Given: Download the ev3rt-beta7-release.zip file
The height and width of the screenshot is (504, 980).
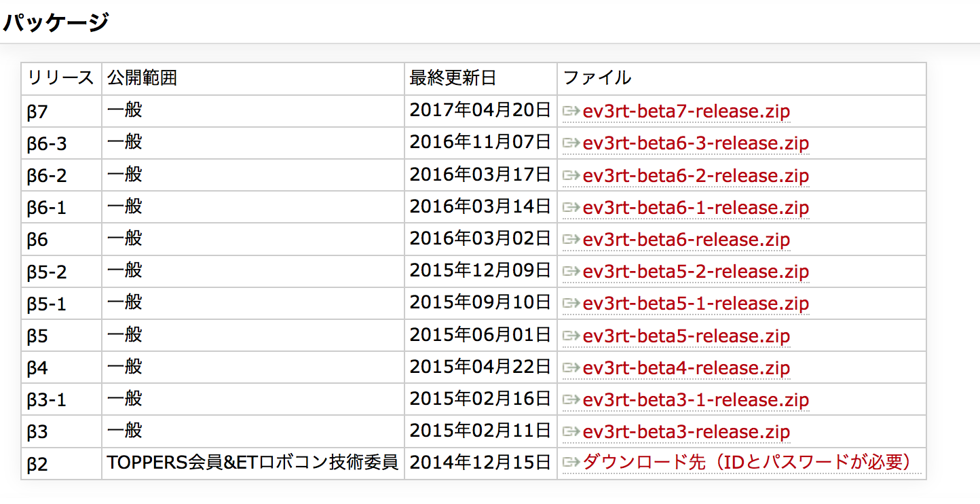Looking at the screenshot, I should tap(685, 111).
